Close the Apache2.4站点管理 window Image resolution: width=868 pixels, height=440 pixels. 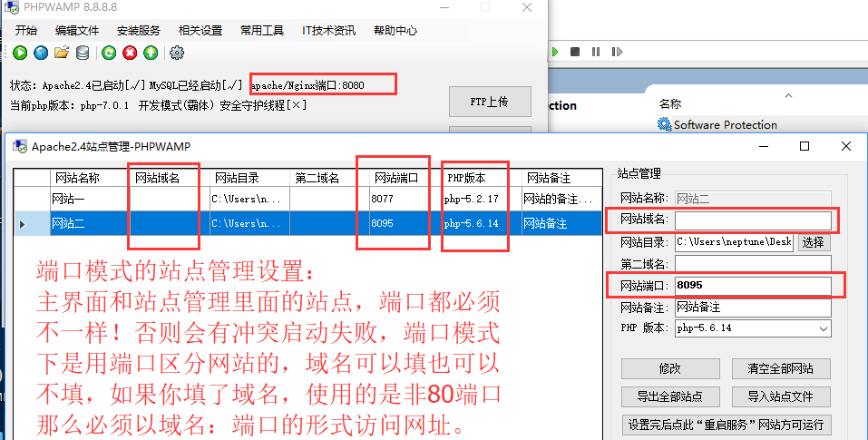coord(846,146)
